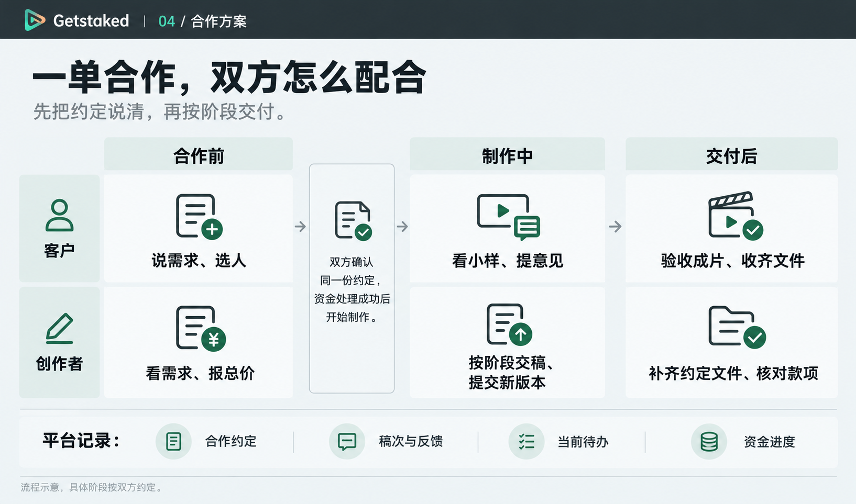The image size is (856, 504).
Task: Select the 交付后 stage header
Action: pyautogui.click(x=731, y=154)
